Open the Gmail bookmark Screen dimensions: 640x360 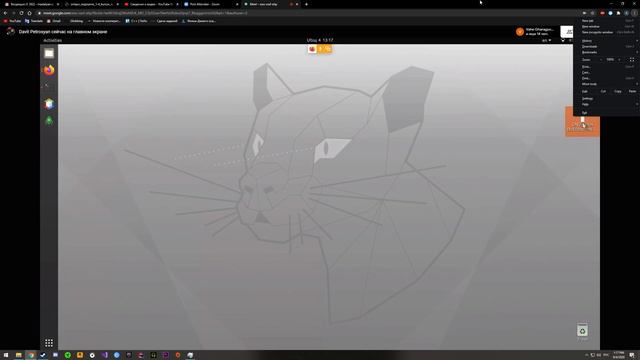tap(54, 21)
